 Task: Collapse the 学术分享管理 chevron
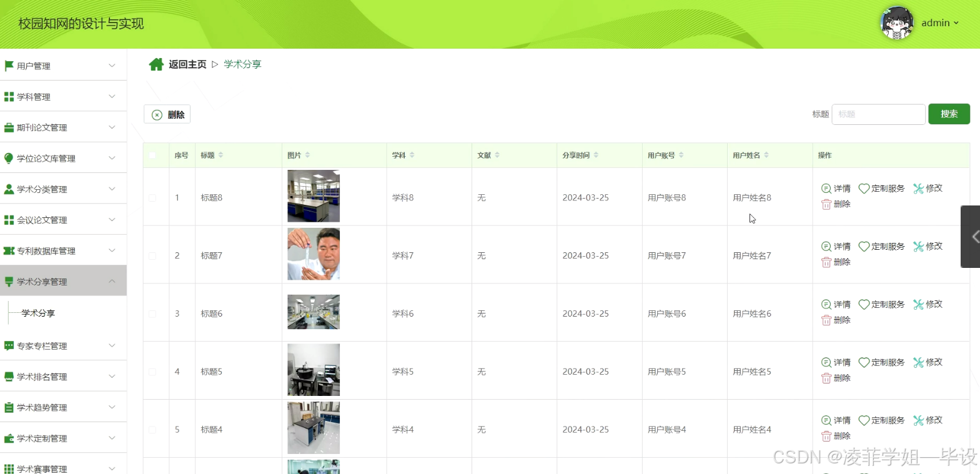click(112, 281)
